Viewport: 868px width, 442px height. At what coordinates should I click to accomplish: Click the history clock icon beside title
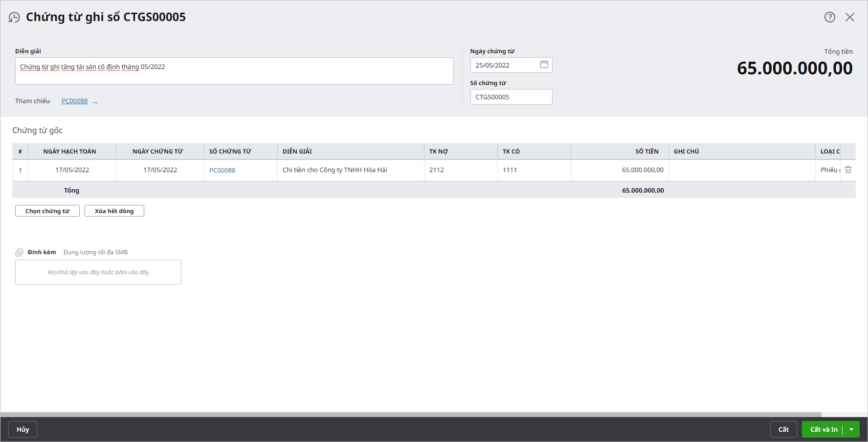tap(14, 18)
